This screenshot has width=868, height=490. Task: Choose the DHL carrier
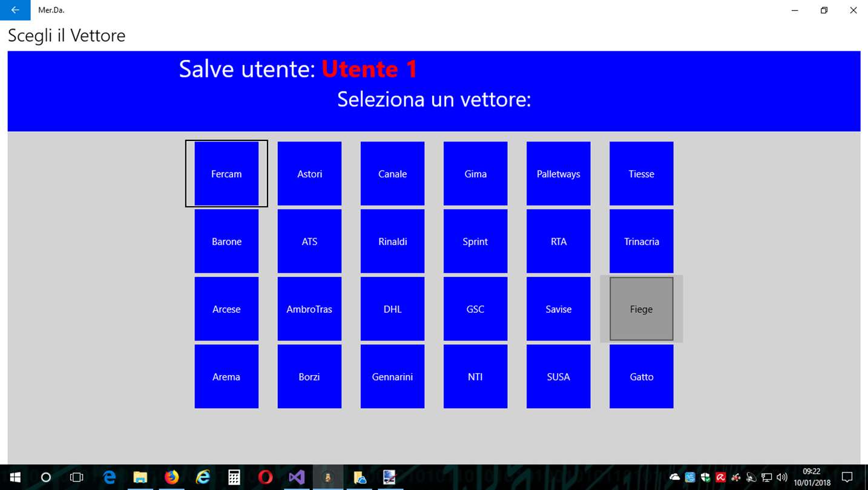392,309
